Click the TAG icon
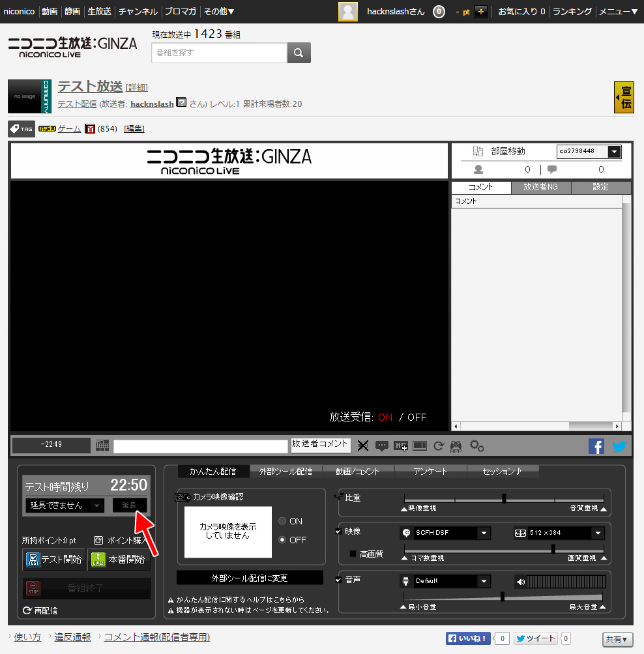Image resolution: width=644 pixels, height=654 pixels. [x=22, y=129]
